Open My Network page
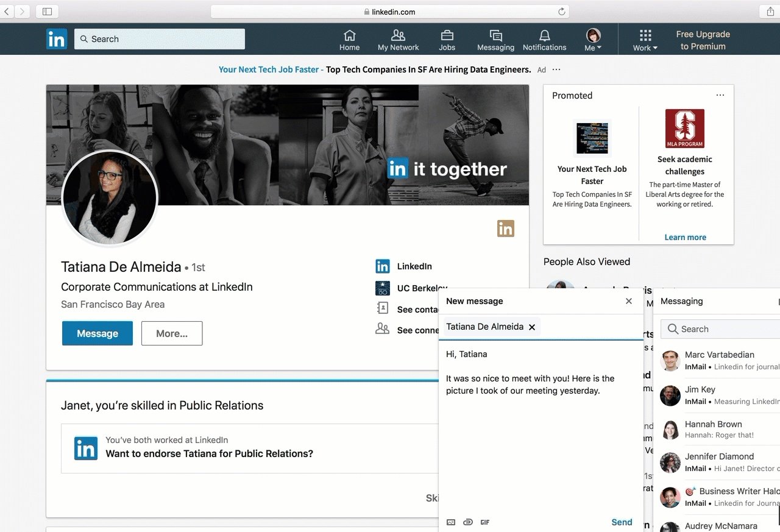Viewport: 780px width, 532px height. tap(398, 40)
